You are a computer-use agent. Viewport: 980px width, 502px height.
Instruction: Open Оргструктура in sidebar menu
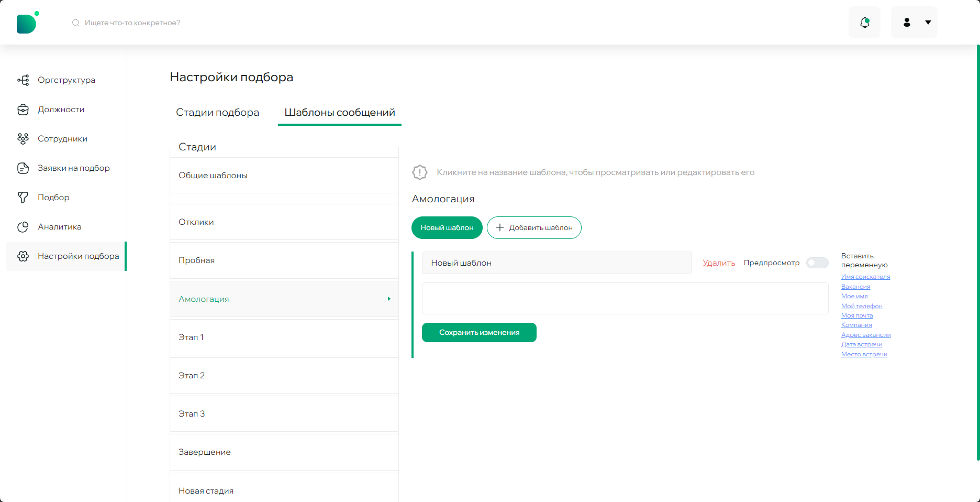pos(66,80)
